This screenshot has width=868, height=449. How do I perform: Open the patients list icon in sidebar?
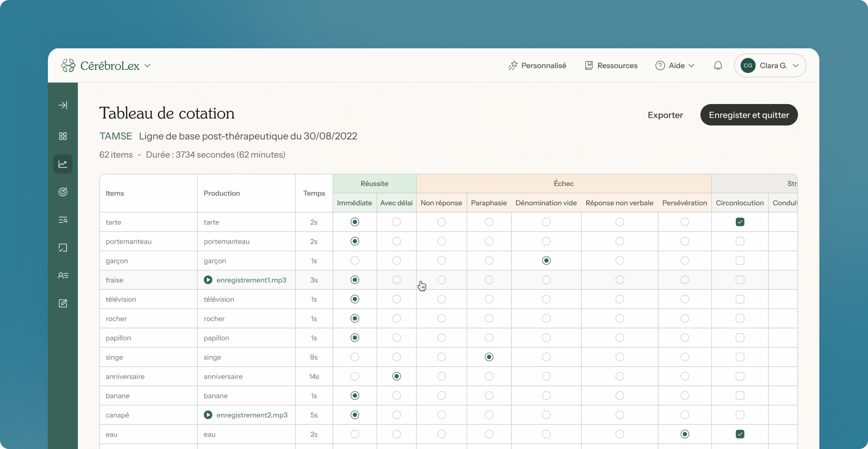pyautogui.click(x=63, y=275)
